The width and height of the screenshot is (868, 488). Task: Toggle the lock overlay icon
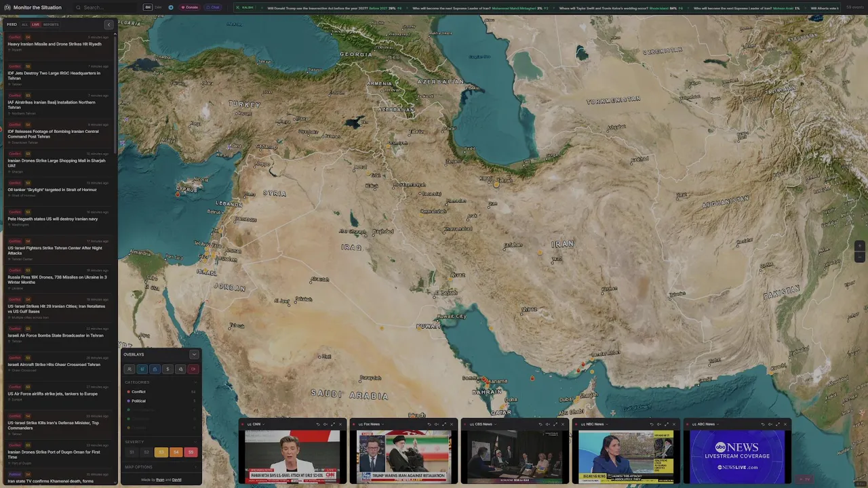[x=155, y=369]
